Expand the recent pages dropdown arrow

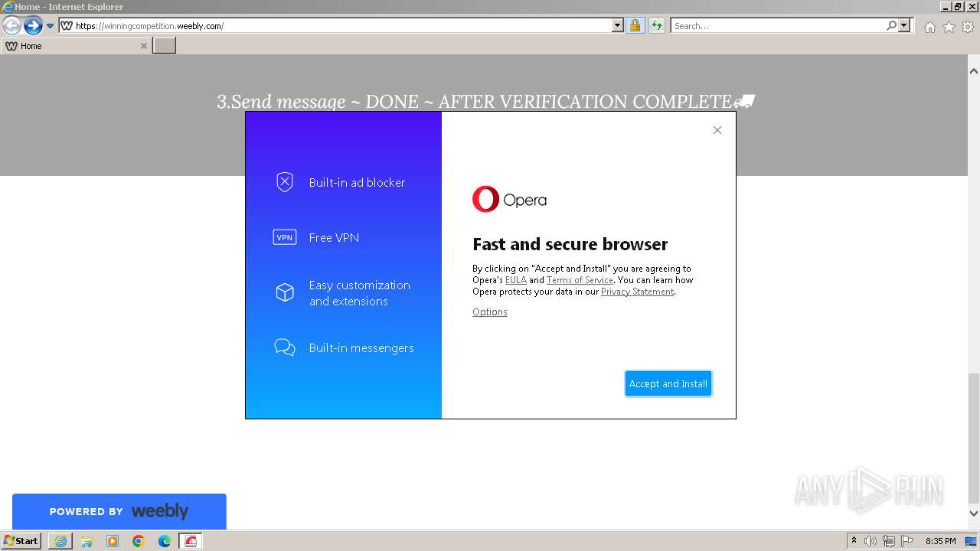pos(50,26)
